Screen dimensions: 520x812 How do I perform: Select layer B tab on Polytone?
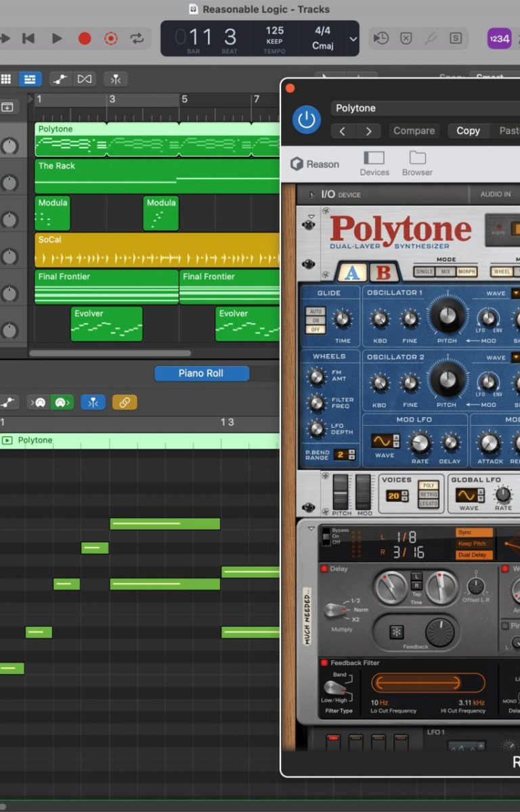click(384, 272)
